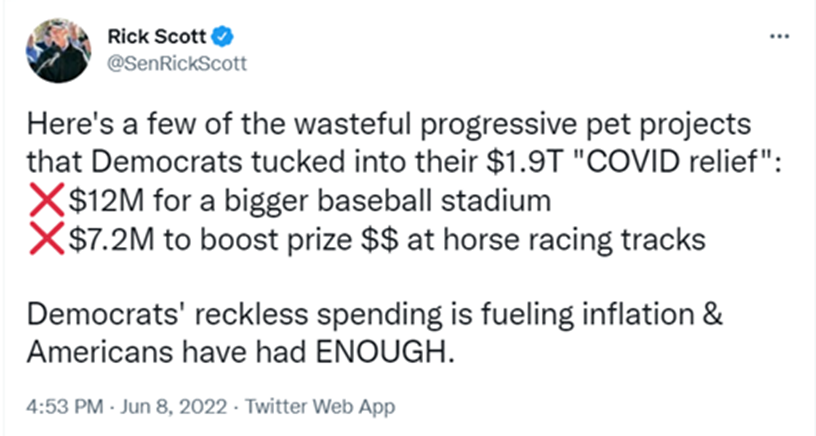The image size is (816, 436).
Task: Click the 4:53 PM timestamp
Action: 65,406
